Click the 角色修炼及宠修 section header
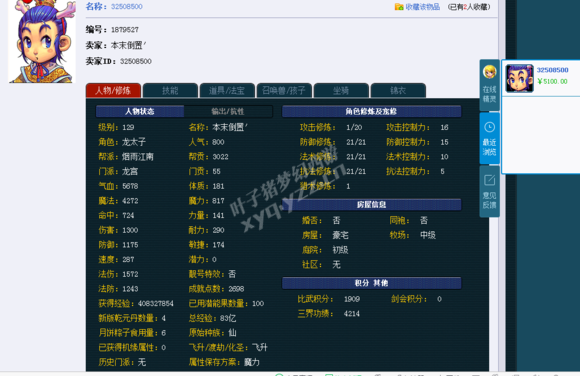This screenshot has width=580, height=376. (x=371, y=111)
